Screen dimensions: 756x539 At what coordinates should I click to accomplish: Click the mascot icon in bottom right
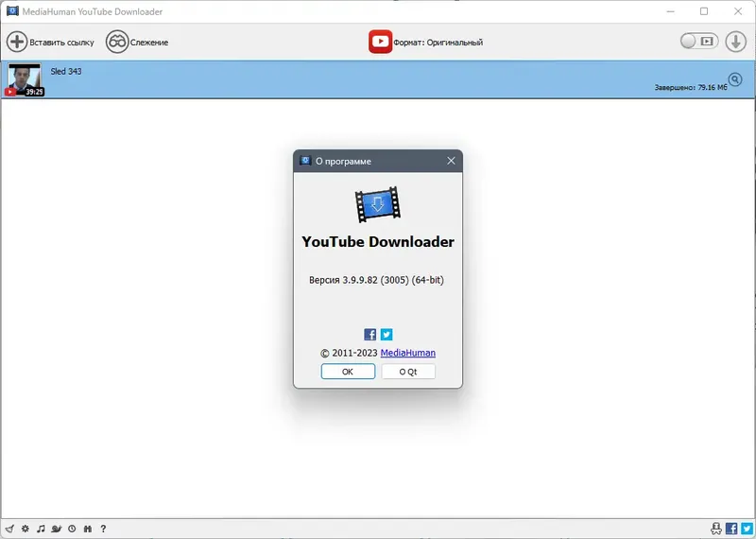(x=716, y=529)
